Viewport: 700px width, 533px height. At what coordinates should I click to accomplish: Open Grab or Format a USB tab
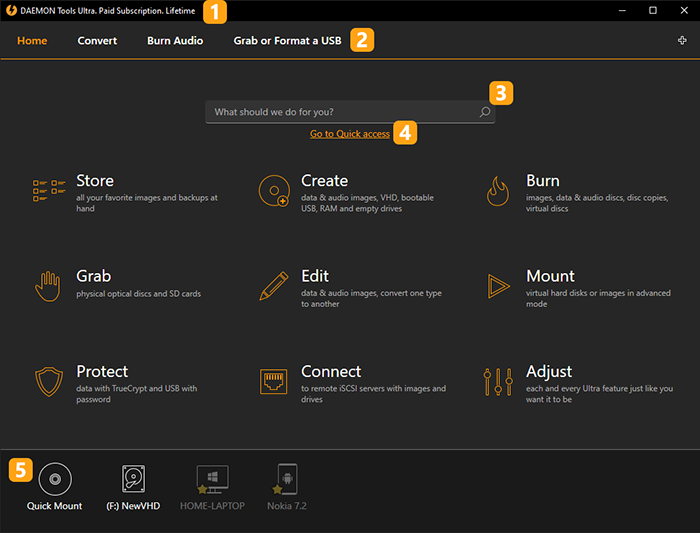[288, 41]
